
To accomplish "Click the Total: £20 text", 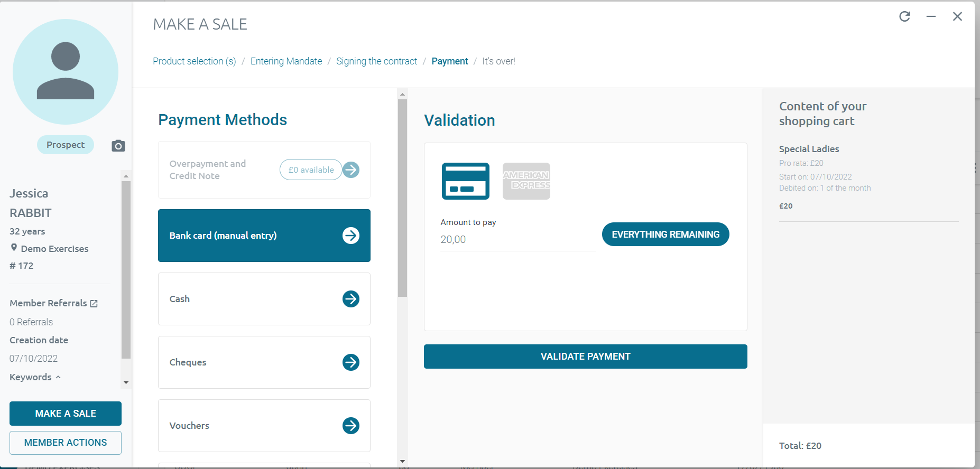I will (x=800, y=446).
